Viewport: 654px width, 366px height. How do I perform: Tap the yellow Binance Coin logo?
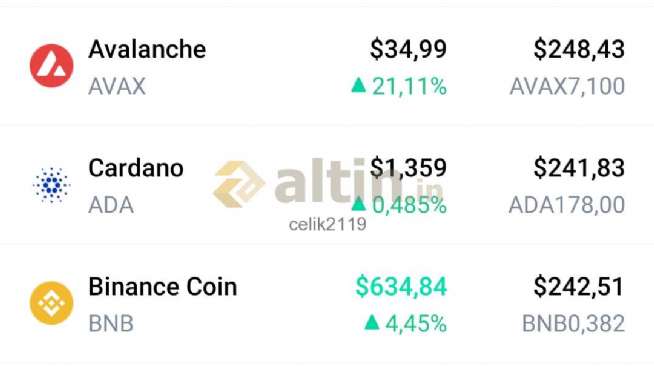(52, 303)
